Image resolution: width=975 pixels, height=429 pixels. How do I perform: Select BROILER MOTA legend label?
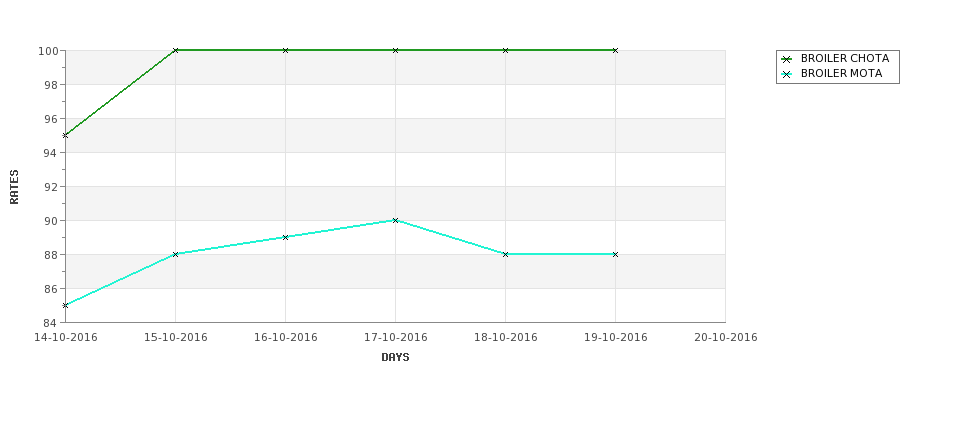[841, 73]
